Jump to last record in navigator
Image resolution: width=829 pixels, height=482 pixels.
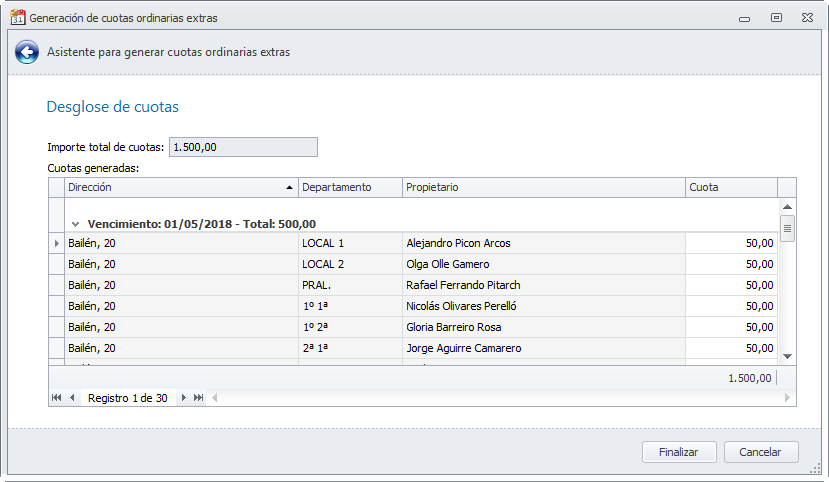198,397
